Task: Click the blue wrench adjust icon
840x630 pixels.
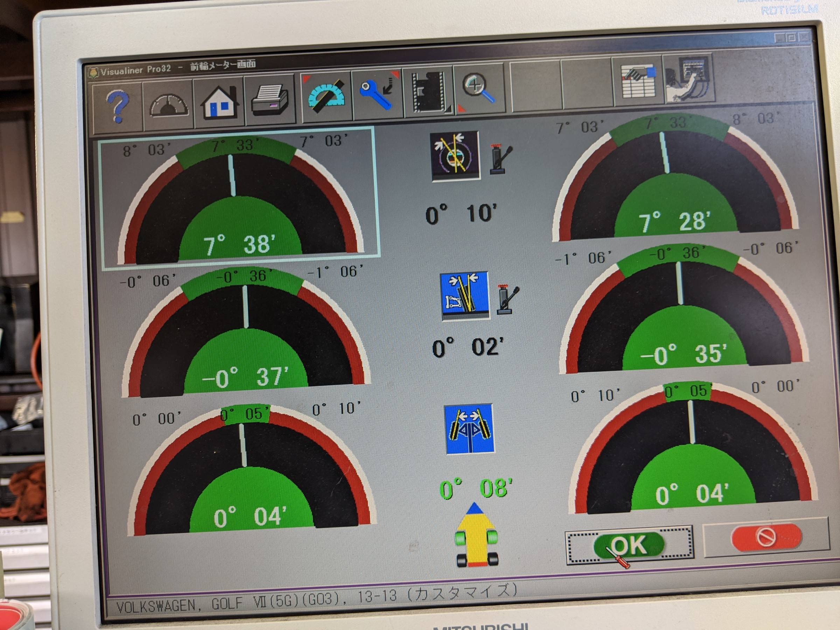Action: 378,94
